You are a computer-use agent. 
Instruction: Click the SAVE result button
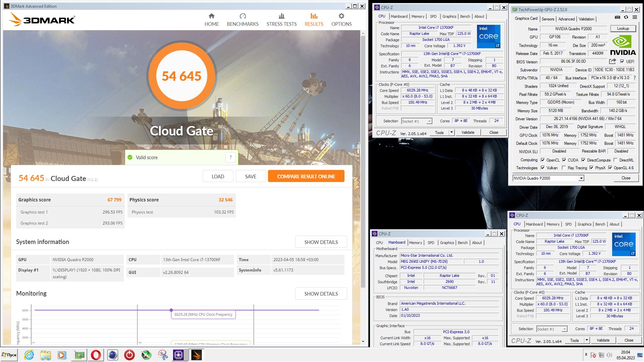251,176
